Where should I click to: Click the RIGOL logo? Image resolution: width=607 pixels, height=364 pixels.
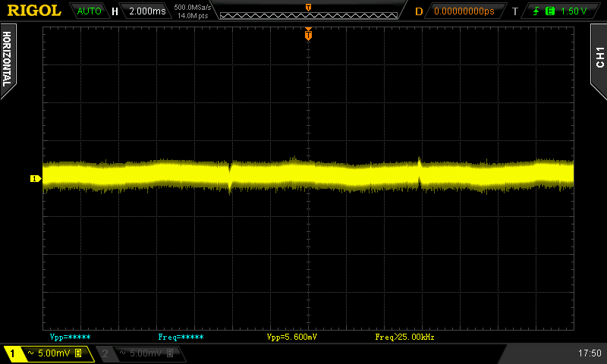(34, 11)
